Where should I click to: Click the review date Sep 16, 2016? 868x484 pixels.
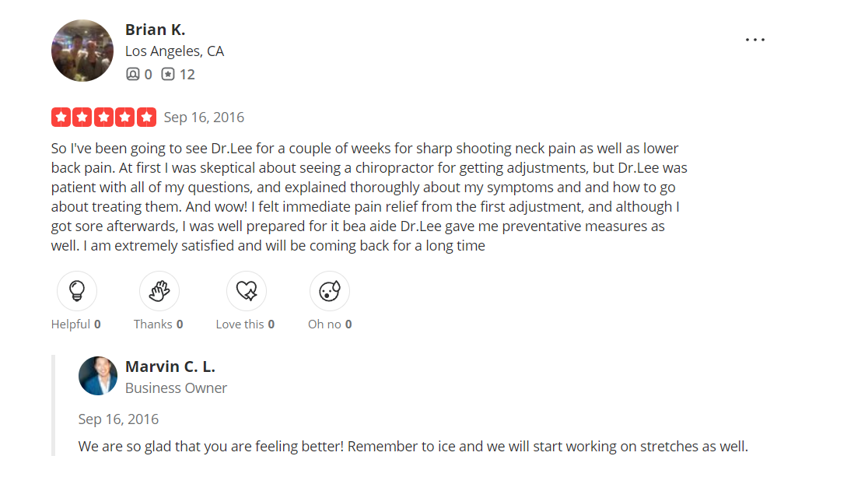(x=204, y=117)
